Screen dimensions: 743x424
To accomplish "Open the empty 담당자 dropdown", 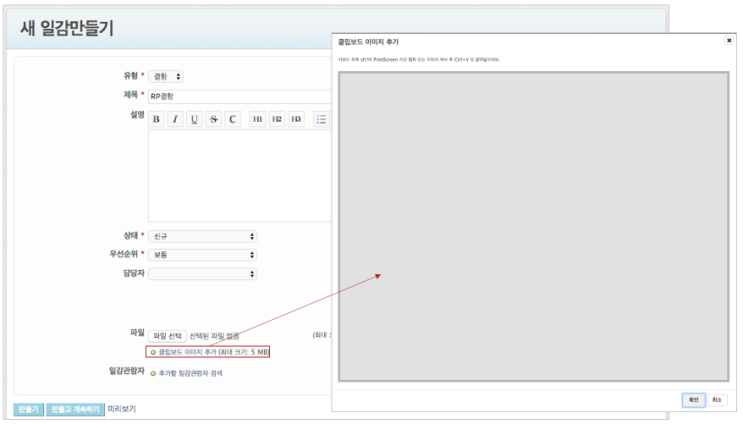I will (x=203, y=273).
